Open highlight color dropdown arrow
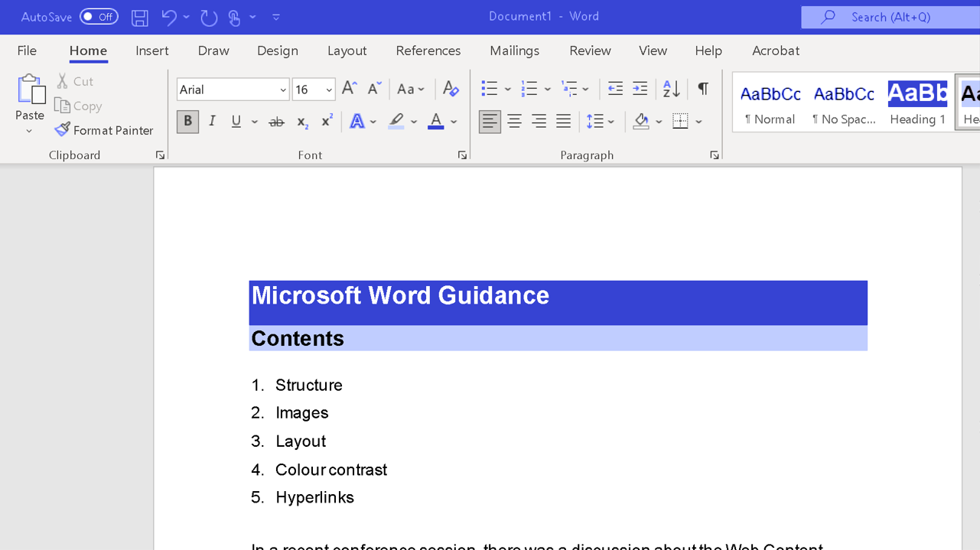This screenshot has width=980, height=550. (414, 122)
